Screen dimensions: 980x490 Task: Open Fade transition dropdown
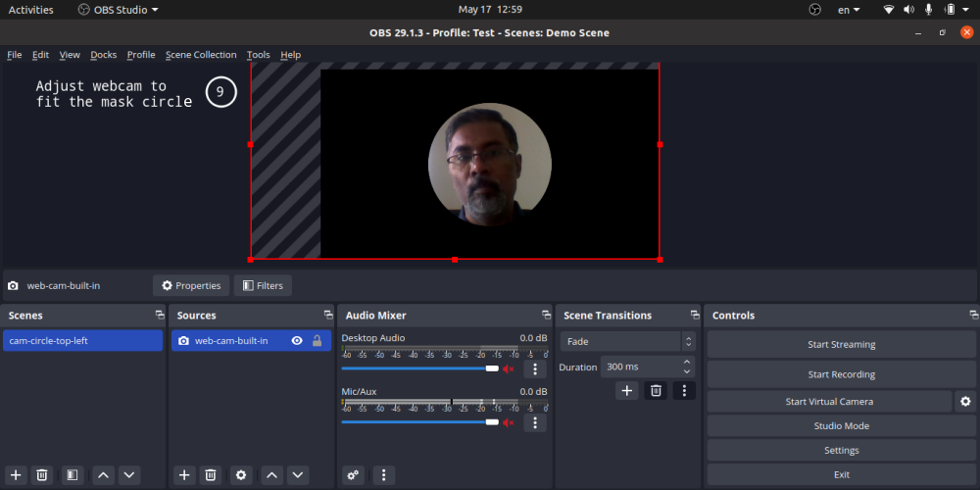click(x=627, y=341)
